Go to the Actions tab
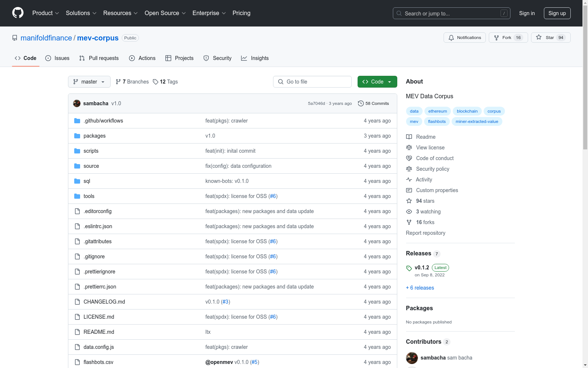The image size is (588, 368). coord(142,58)
